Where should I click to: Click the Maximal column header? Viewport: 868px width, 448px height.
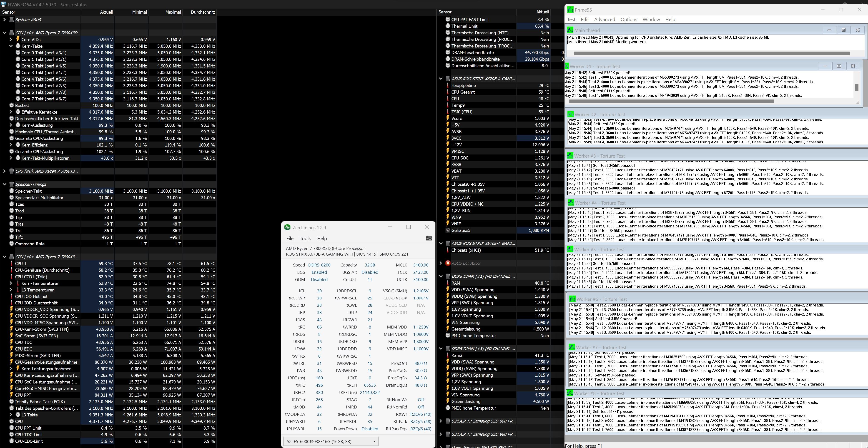(x=166, y=12)
